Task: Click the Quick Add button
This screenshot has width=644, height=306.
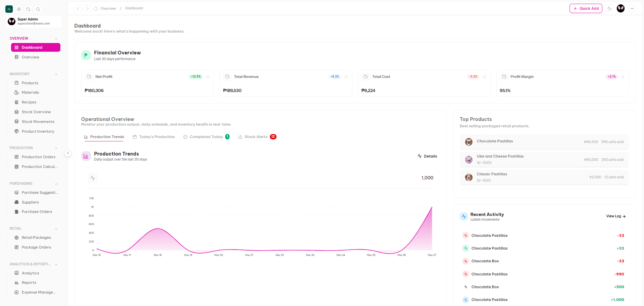Action: pos(586,8)
